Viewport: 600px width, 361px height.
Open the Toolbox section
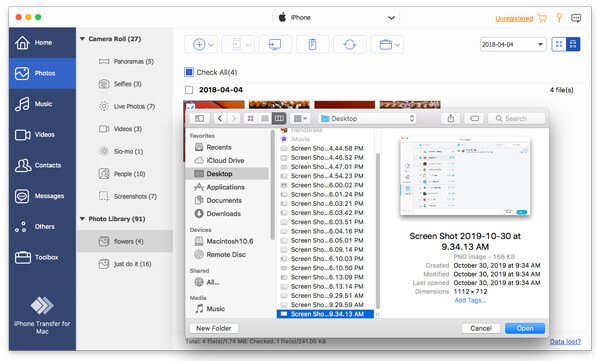tap(42, 257)
